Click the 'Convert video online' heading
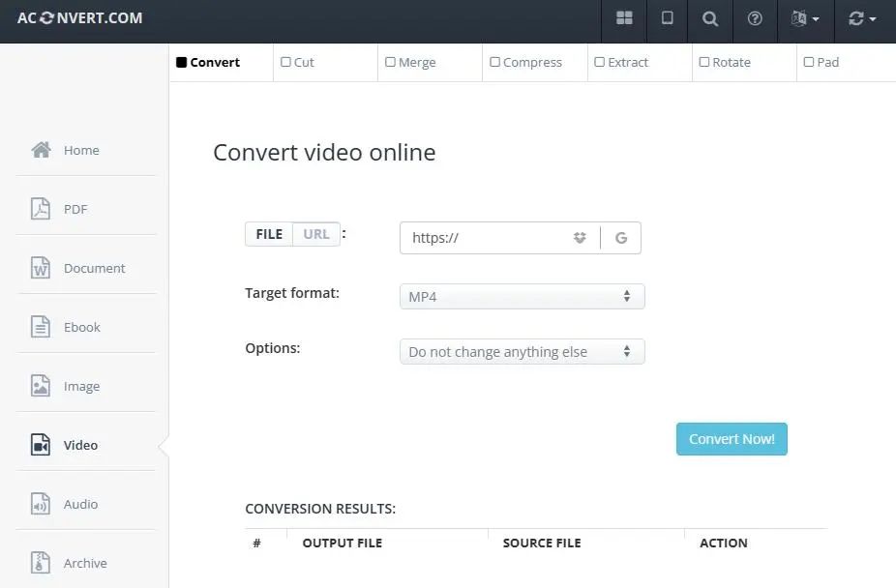Viewport: 896px width, 588px height. (324, 153)
